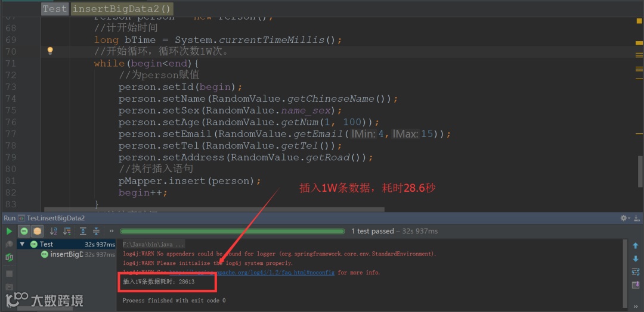Open the dropdown arrow beside the gear
Image resolution: width=644 pixels, height=312 pixels.
point(629,219)
